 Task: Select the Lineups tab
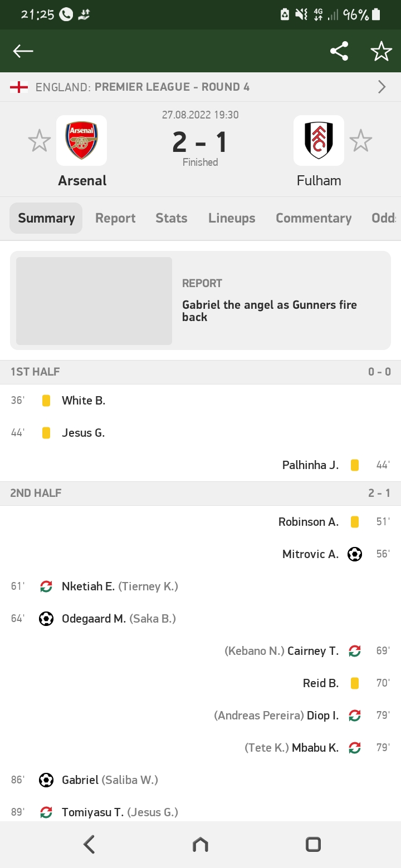tap(232, 218)
